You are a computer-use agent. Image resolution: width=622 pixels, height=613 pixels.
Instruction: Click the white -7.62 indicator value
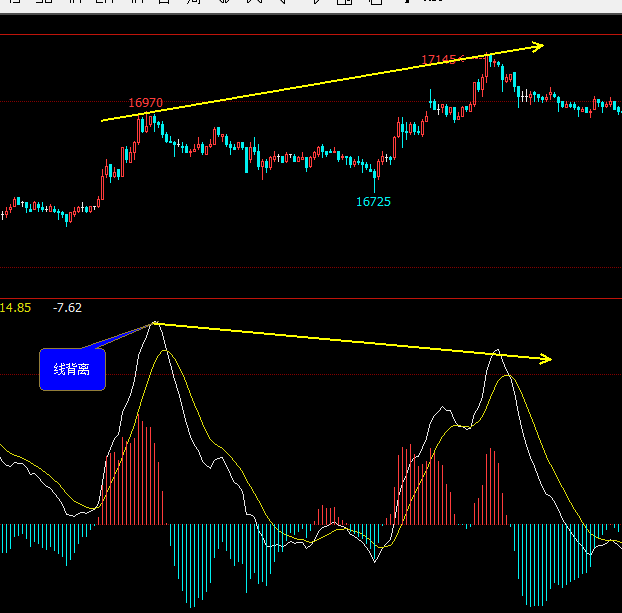(x=68, y=308)
